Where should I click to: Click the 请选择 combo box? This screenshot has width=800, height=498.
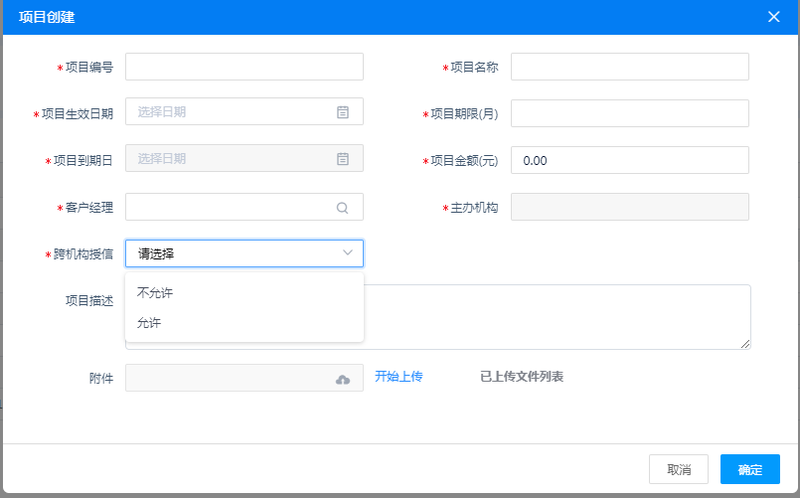[x=244, y=254]
